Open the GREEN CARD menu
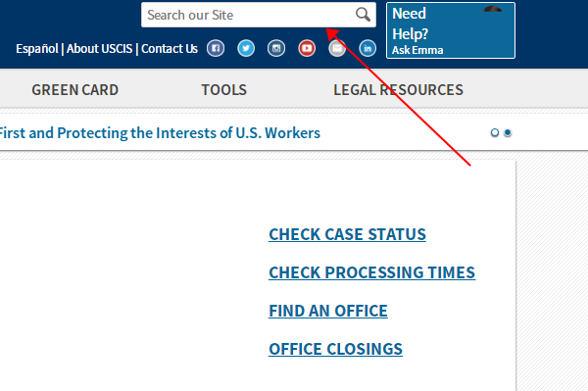This screenshot has width=588, height=391. tap(75, 90)
